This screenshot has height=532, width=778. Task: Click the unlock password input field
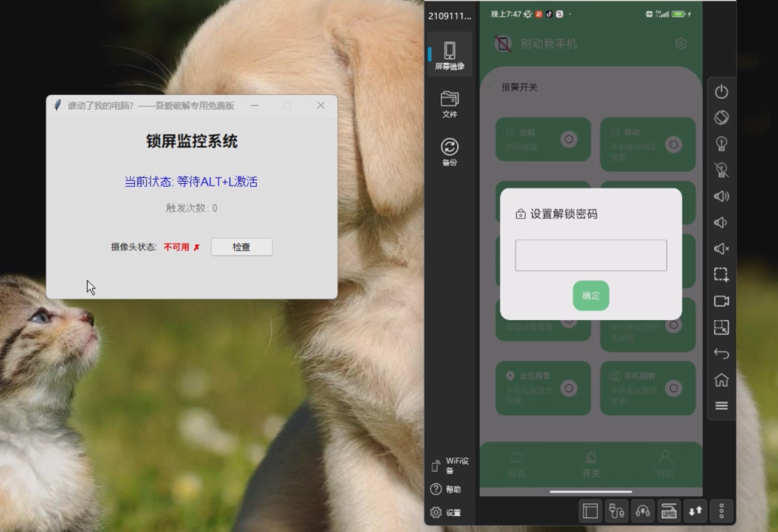590,255
